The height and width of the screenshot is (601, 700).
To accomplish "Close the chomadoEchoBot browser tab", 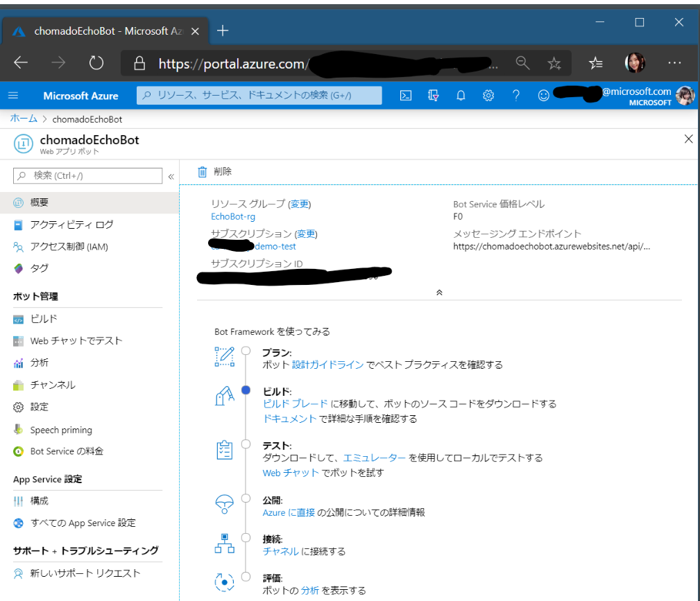I will [195, 31].
